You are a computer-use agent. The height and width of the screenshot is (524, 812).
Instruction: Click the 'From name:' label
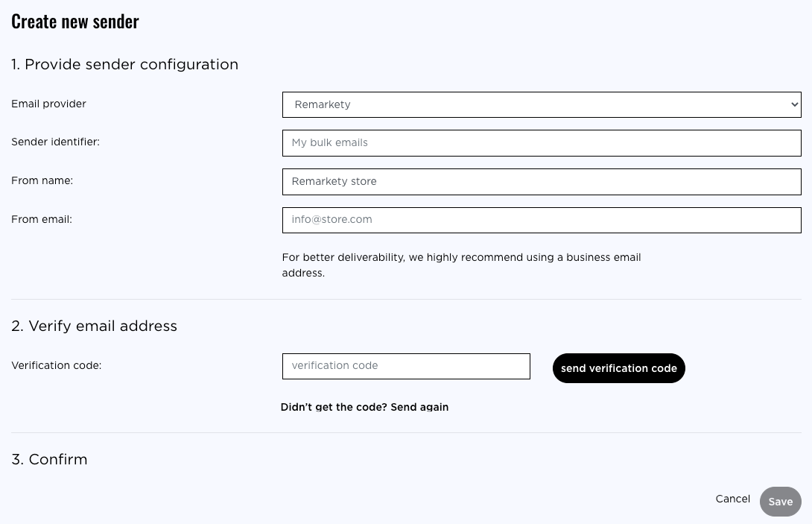(x=42, y=180)
